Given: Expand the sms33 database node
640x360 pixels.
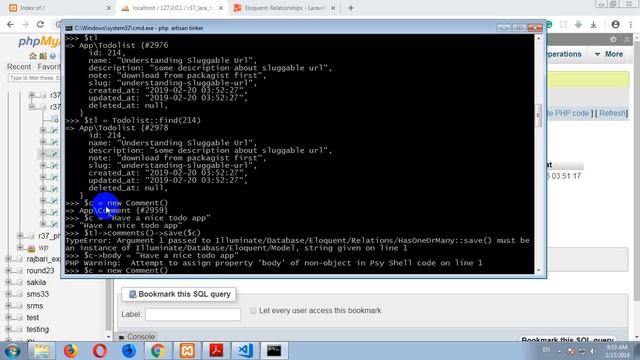Looking at the screenshot, I should click(x=9, y=294).
